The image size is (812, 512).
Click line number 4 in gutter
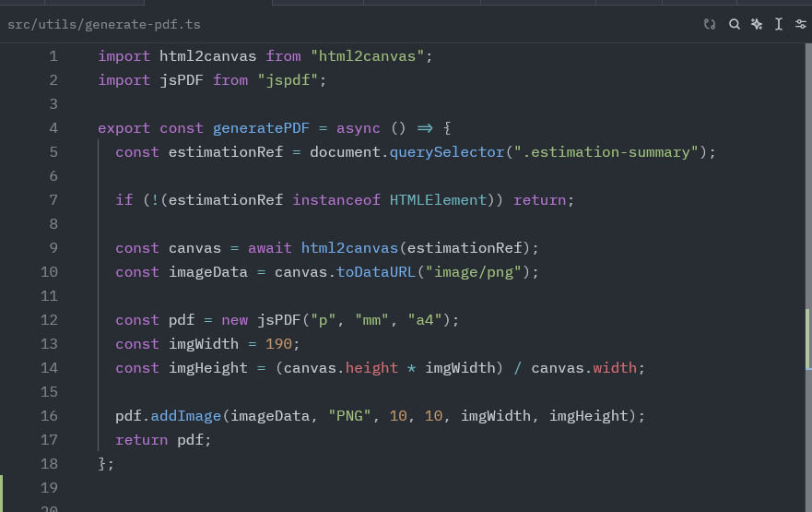[x=53, y=128]
